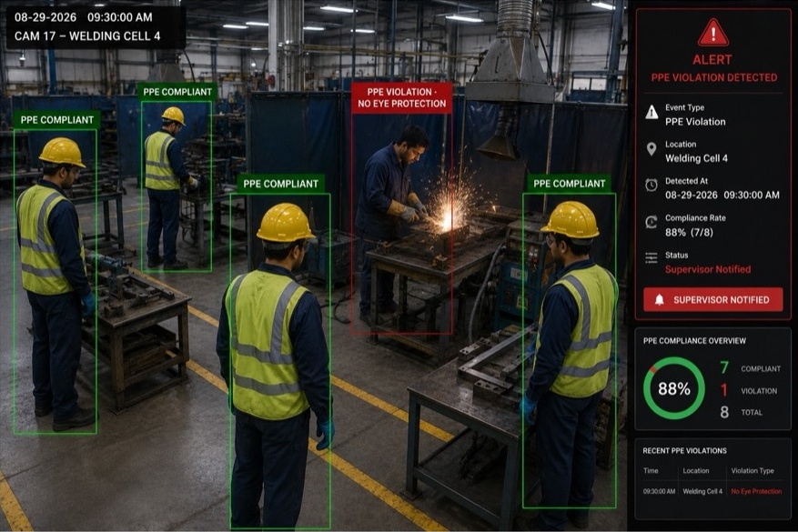
Task: Click the Event Type warning icon
Action: tap(652, 112)
